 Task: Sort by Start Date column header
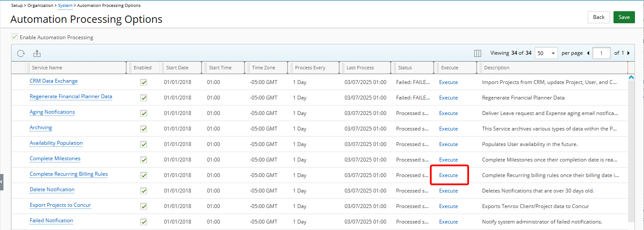pos(177,68)
